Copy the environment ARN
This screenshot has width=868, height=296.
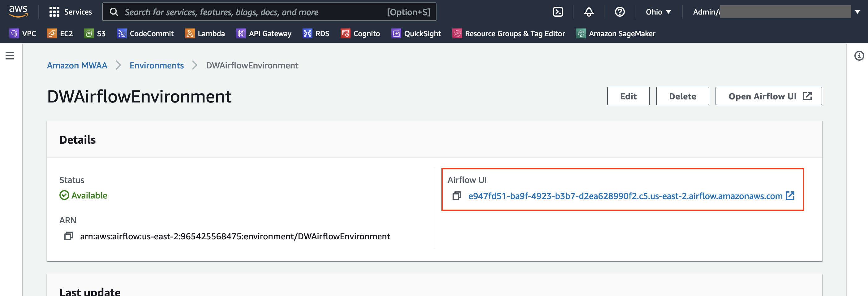tap(68, 236)
